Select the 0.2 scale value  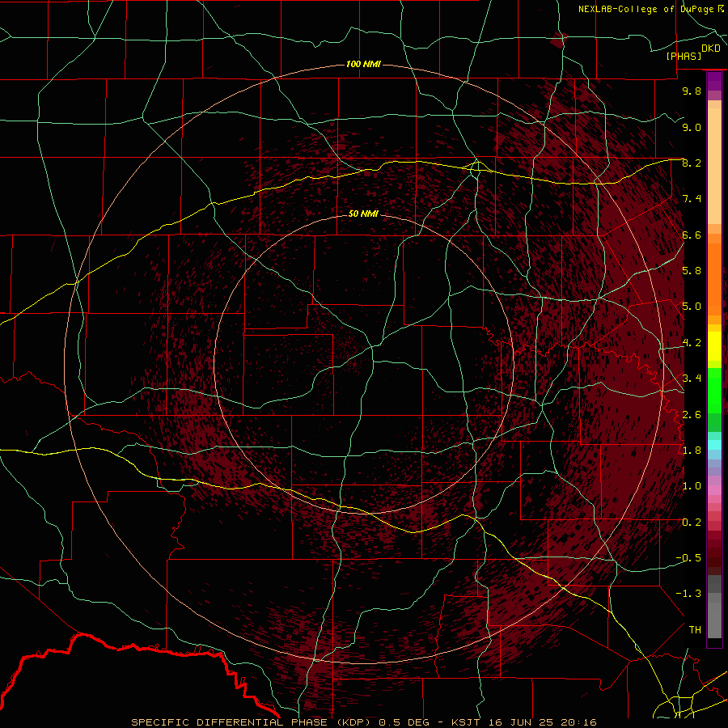click(692, 523)
